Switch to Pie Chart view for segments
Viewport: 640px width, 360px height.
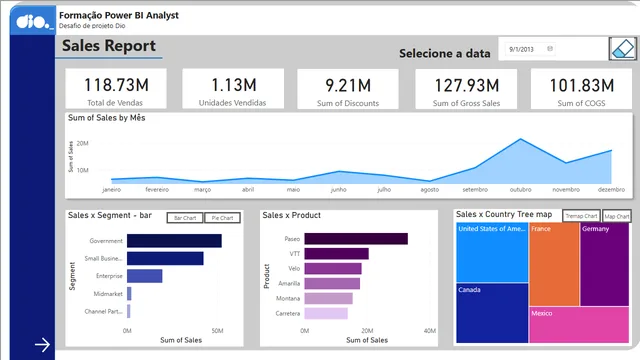[222, 218]
